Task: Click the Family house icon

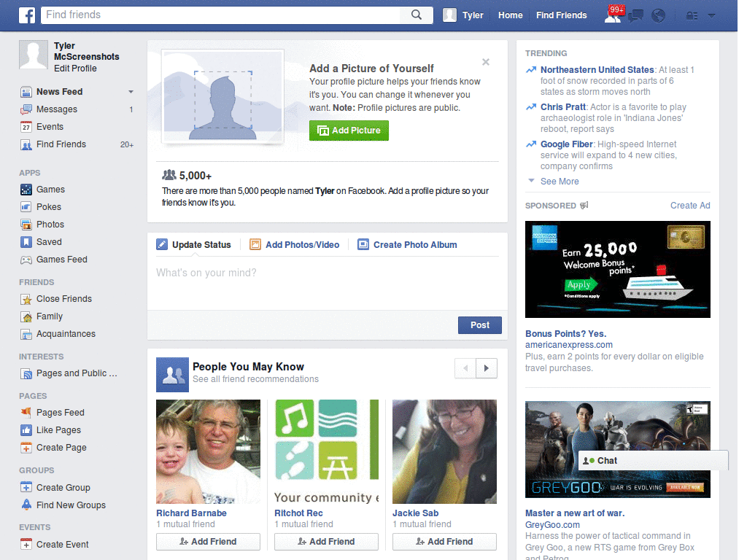Action: pos(26,317)
